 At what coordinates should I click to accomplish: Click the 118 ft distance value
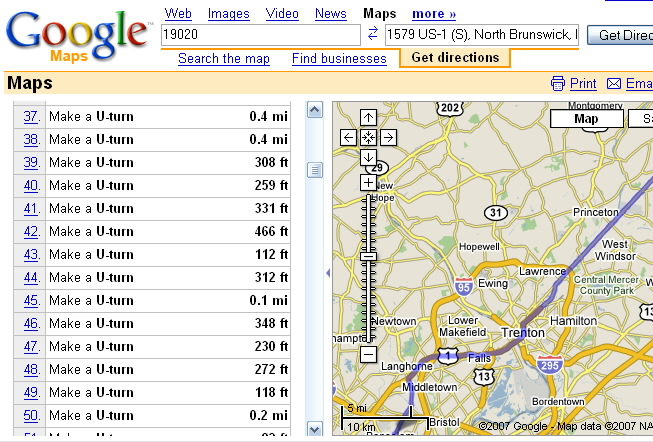(x=272, y=392)
